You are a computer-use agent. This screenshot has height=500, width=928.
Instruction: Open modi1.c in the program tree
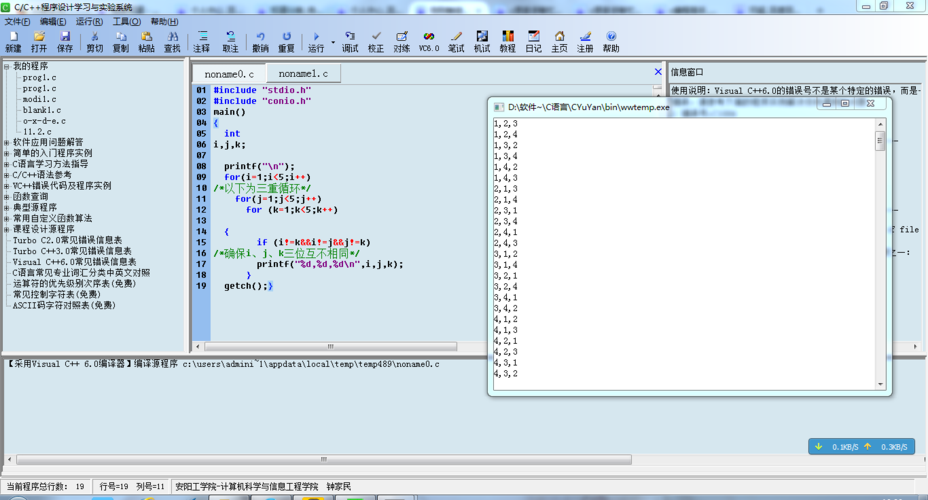(40, 99)
